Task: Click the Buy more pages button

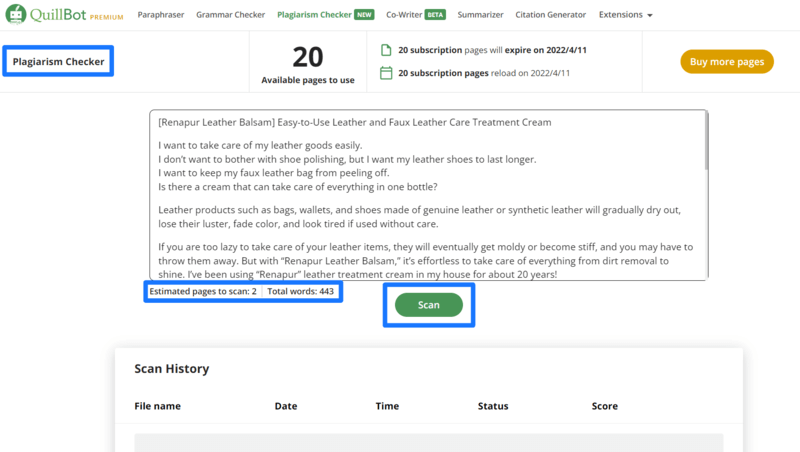Action: (727, 62)
